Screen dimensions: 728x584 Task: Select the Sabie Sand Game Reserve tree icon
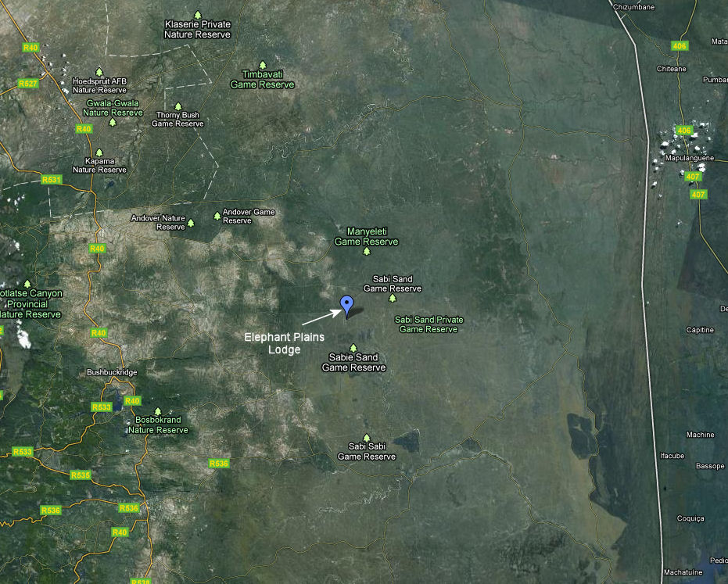pos(353,348)
